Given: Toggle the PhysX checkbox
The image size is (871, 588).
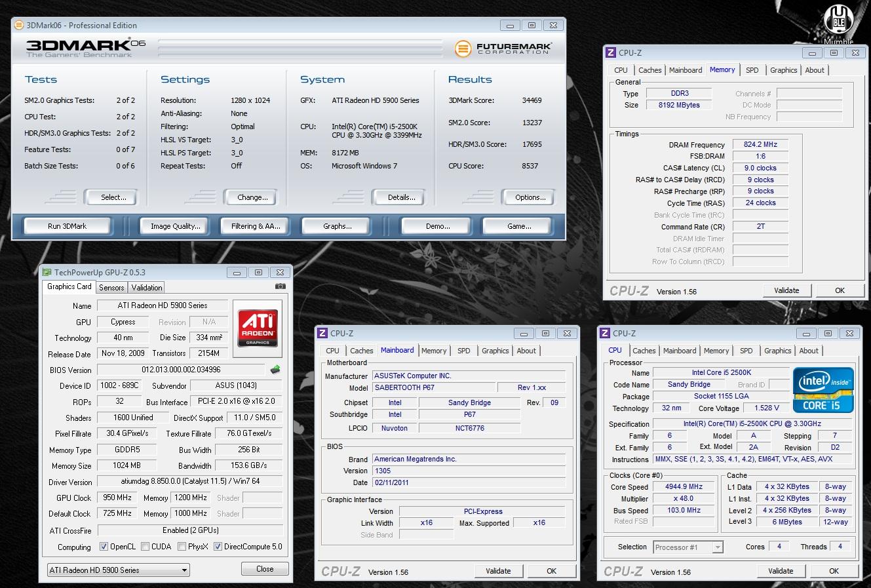Looking at the screenshot, I should (182, 547).
